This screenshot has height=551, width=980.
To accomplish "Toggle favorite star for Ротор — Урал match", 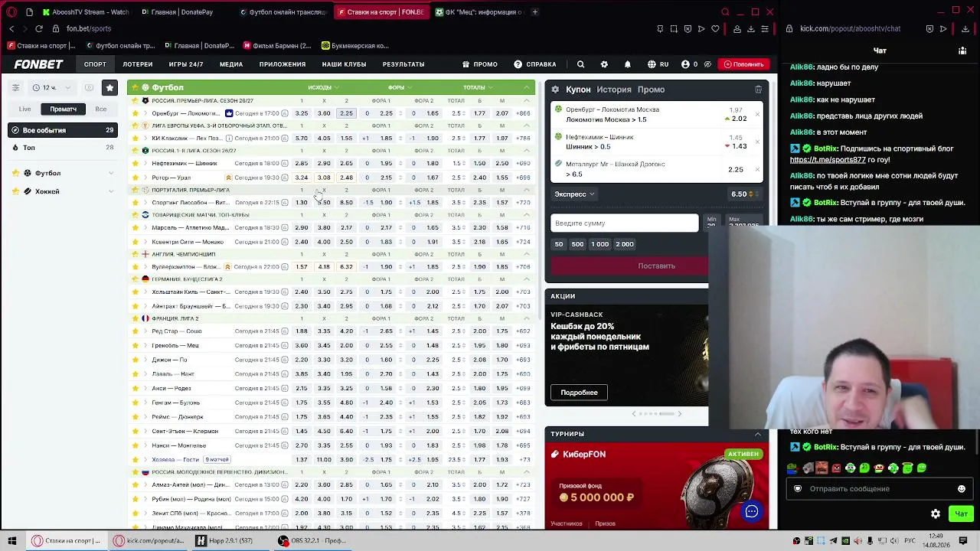I will click(136, 178).
